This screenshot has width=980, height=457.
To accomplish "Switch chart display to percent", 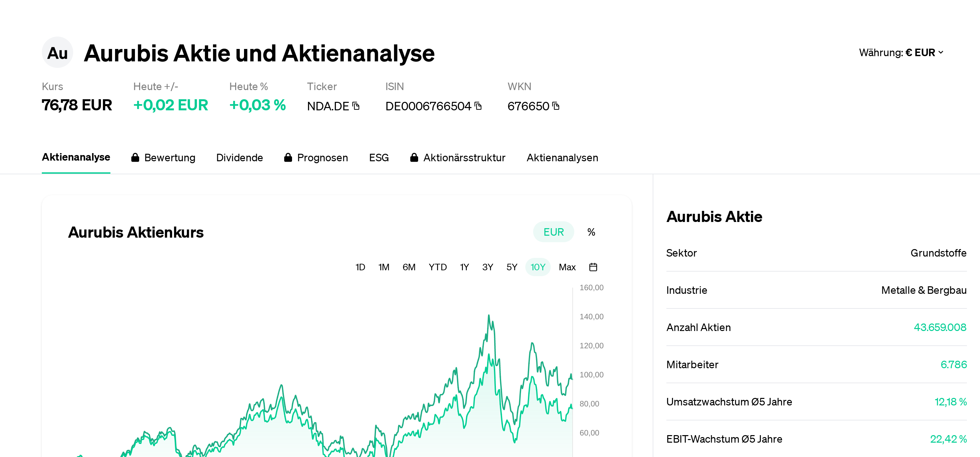I will click(x=591, y=232).
